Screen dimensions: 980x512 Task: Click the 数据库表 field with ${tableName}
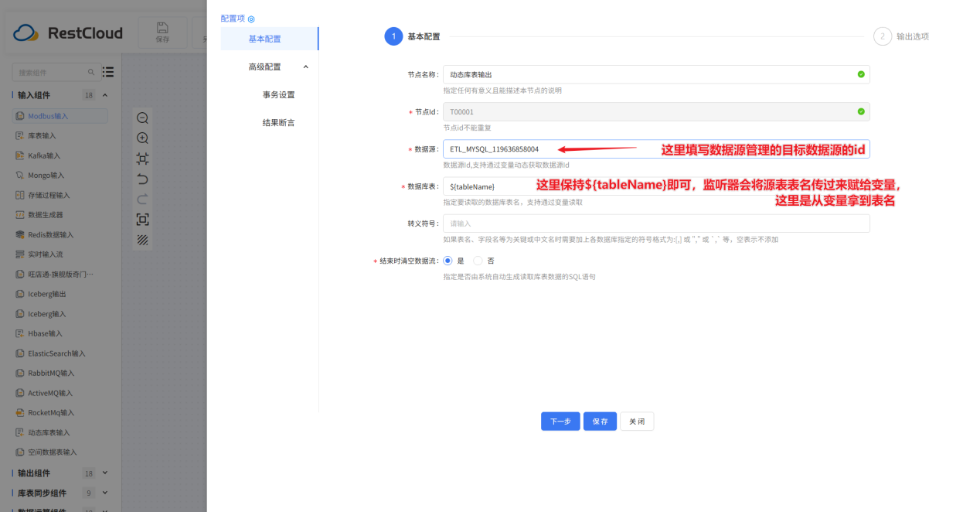point(656,186)
